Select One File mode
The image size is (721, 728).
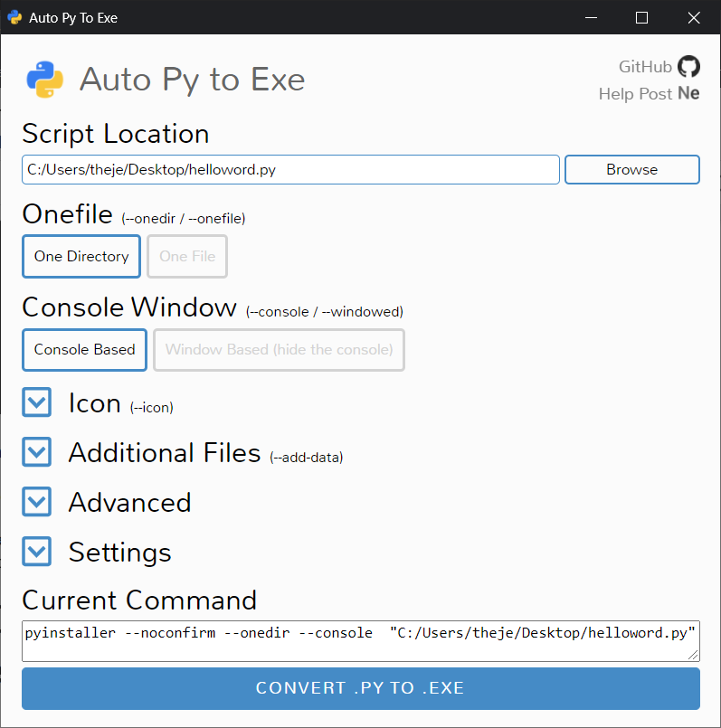187,256
